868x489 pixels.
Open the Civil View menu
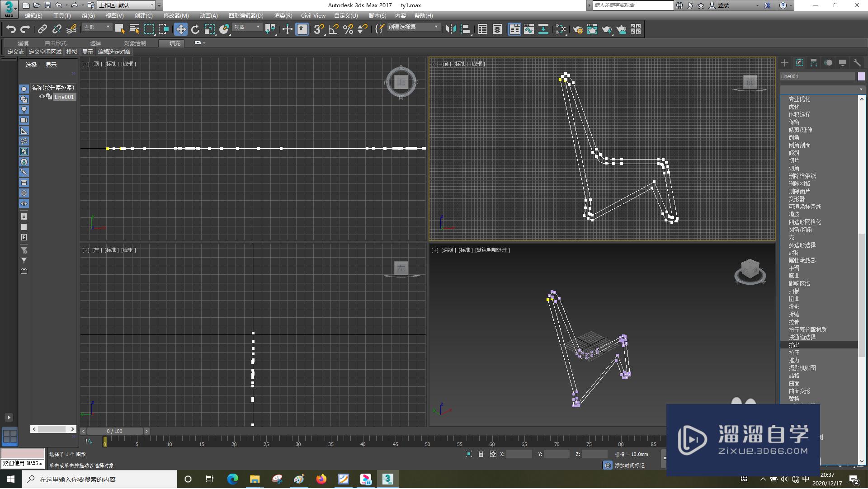313,16
